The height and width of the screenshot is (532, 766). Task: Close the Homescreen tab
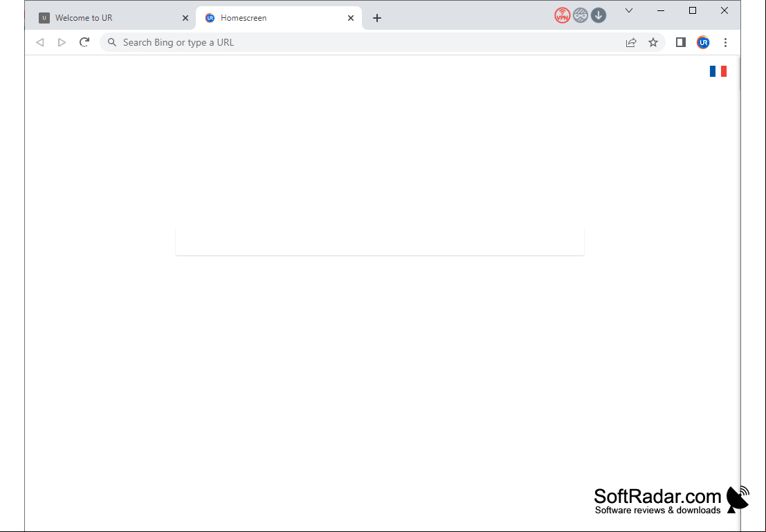pos(351,18)
